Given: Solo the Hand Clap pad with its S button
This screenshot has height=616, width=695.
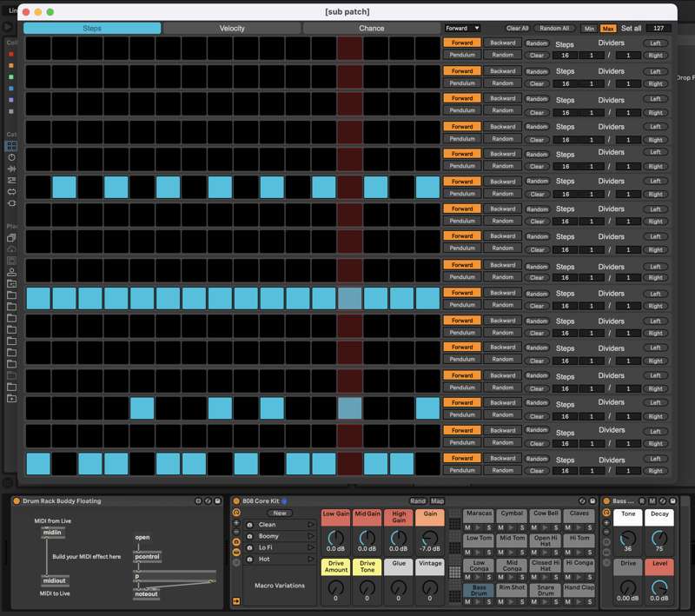Looking at the screenshot, I should 590,602.
